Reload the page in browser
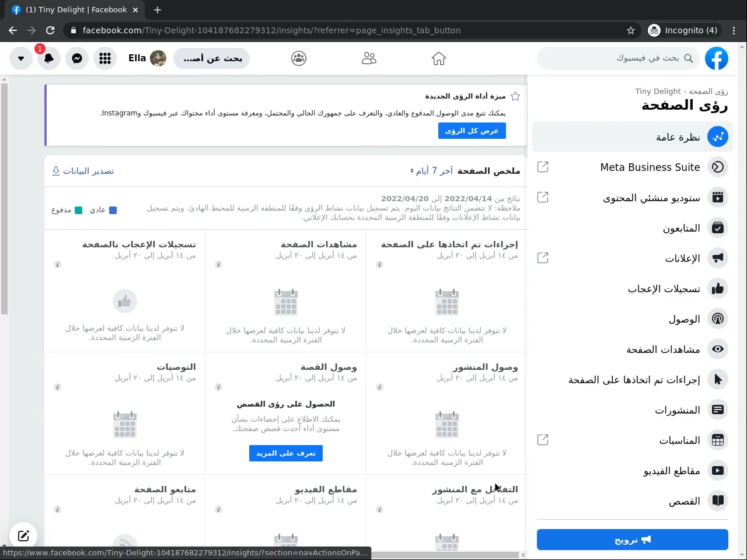 [50, 30]
